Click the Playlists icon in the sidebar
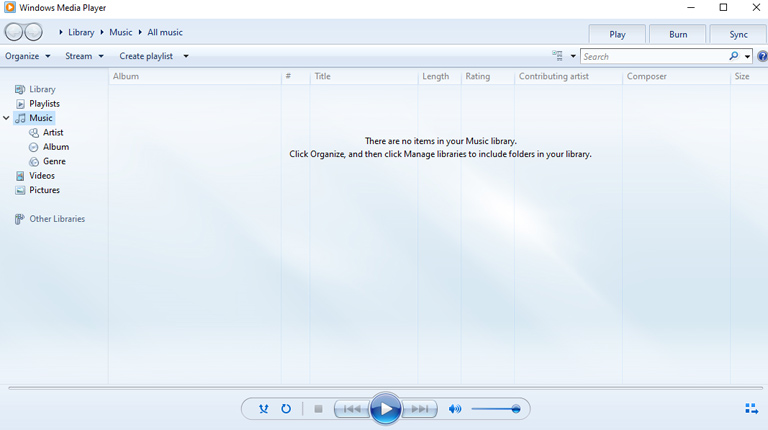 (20, 104)
